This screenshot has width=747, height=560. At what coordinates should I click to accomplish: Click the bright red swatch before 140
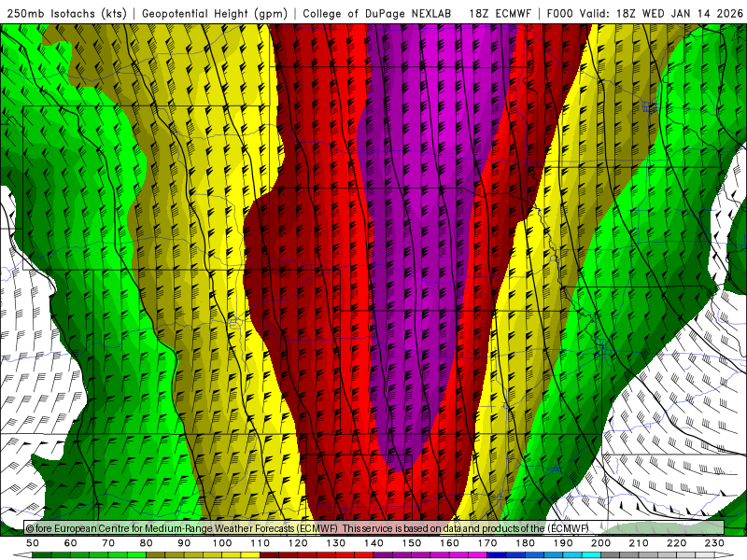[364, 555]
